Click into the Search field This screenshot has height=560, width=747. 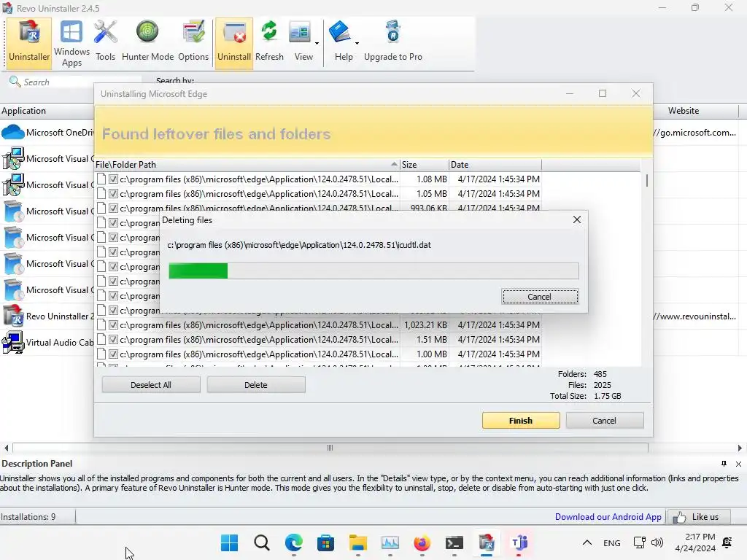pyautogui.click(x=75, y=82)
